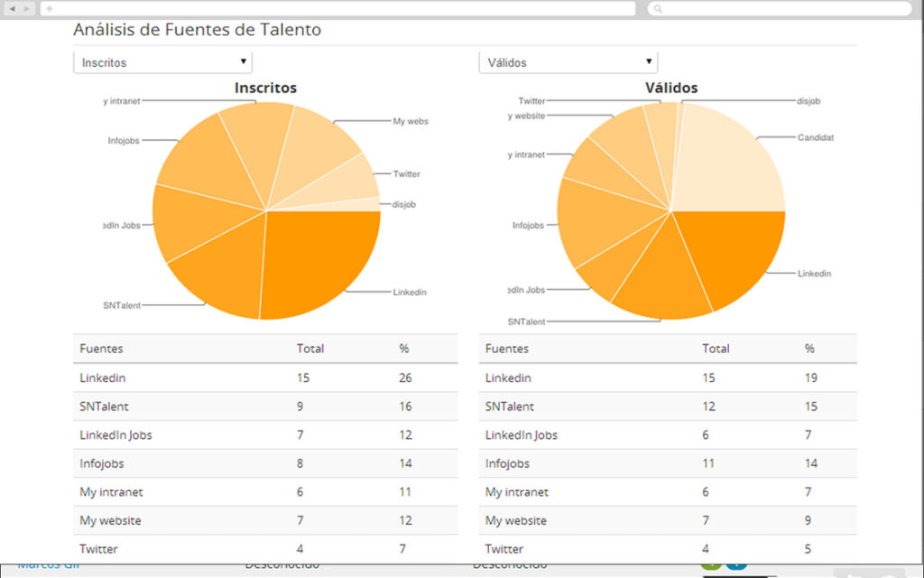Image resolution: width=924 pixels, height=578 pixels.
Task: Select the Válidos chart title
Action: 671,88
